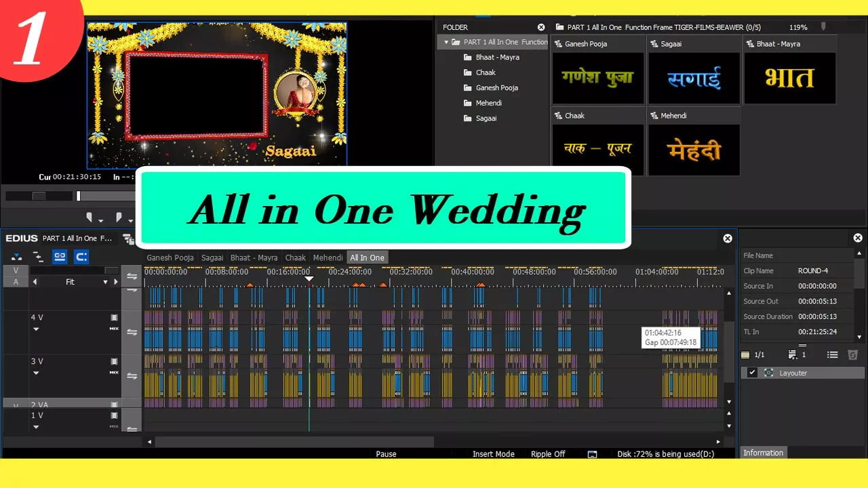868x488 pixels.
Task: Click the Layouter effect icon
Action: (768, 373)
